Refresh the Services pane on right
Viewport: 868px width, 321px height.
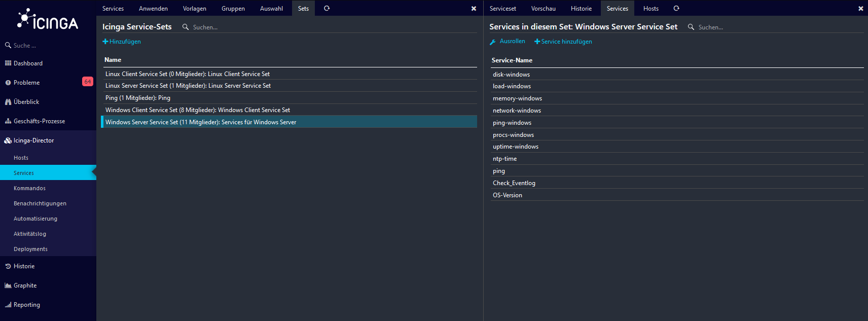point(676,8)
